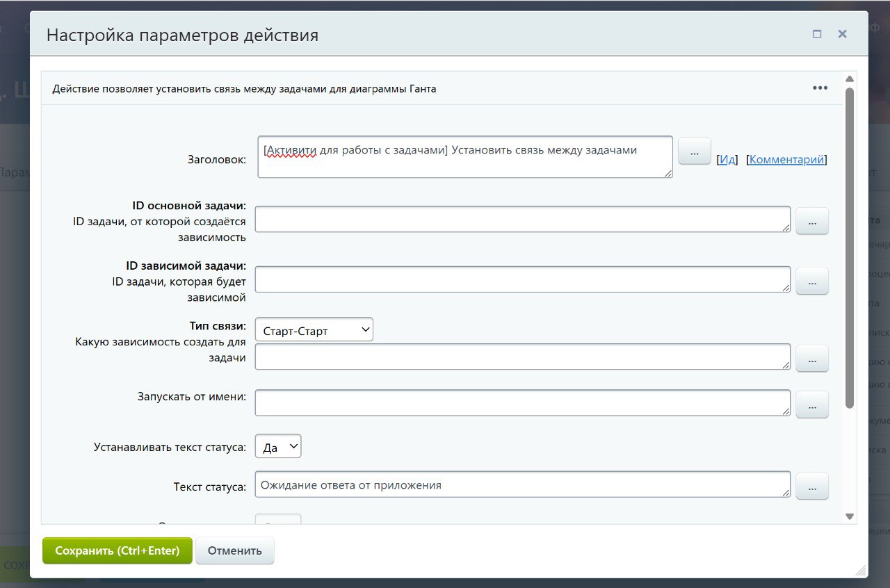Open value picker for Запускать от имени

[811, 405]
